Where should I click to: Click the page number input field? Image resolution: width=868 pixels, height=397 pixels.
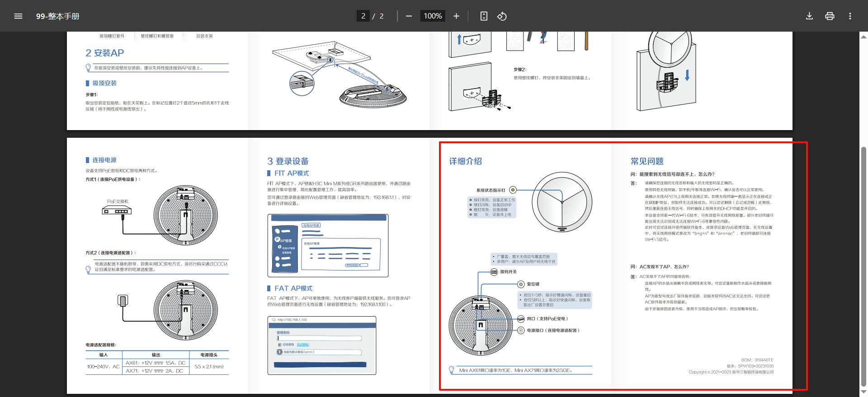pos(363,16)
